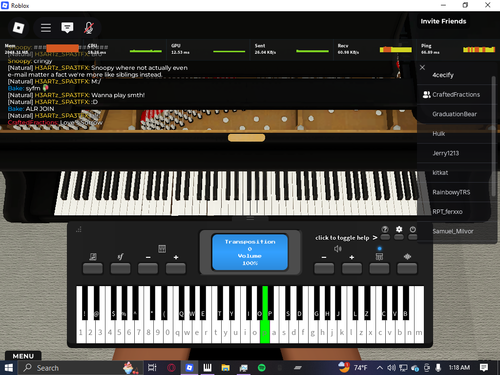500x375 pixels.
Task: Click the blue Transposition/Volume display
Action: 250,252
